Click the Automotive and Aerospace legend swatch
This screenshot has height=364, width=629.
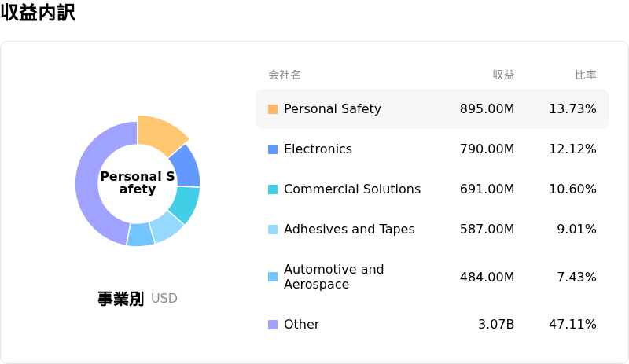pyautogui.click(x=273, y=277)
